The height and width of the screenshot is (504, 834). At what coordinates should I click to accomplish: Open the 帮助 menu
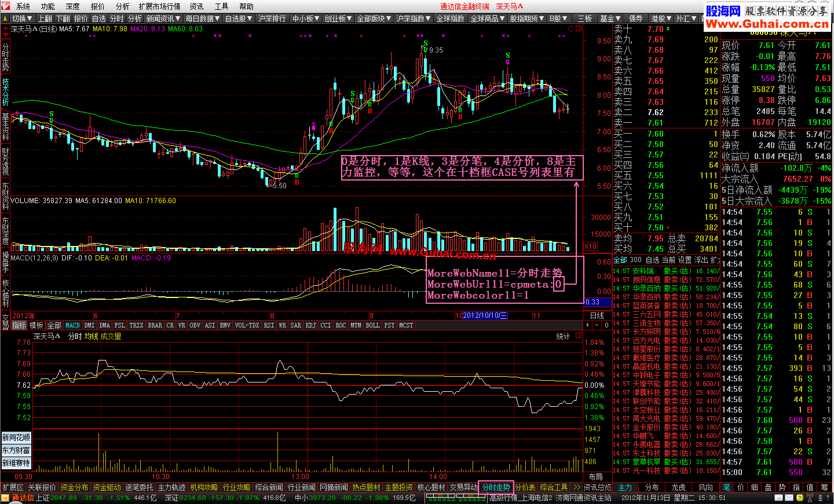click(x=246, y=6)
